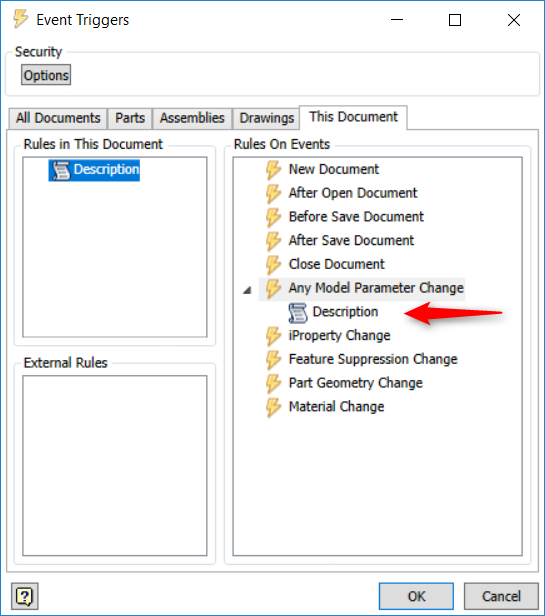Collapse the Any Model Parameter Change node
545x616 pixels.
pyautogui.click(x=247, y=290)
